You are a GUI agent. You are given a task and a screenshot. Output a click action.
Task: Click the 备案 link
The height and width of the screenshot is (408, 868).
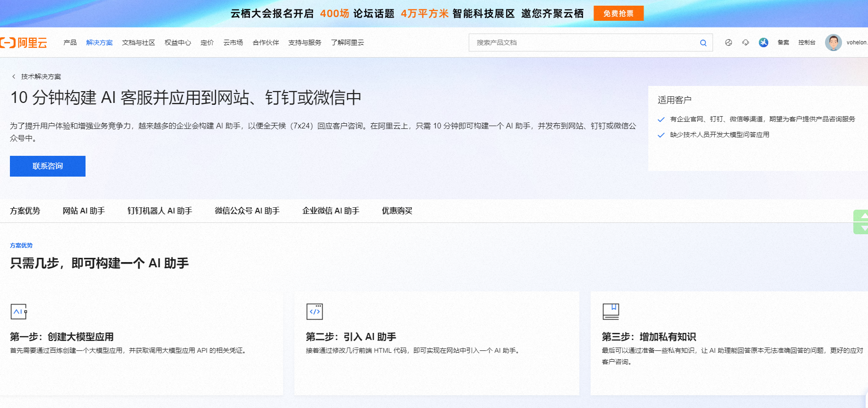click(783, 42)
